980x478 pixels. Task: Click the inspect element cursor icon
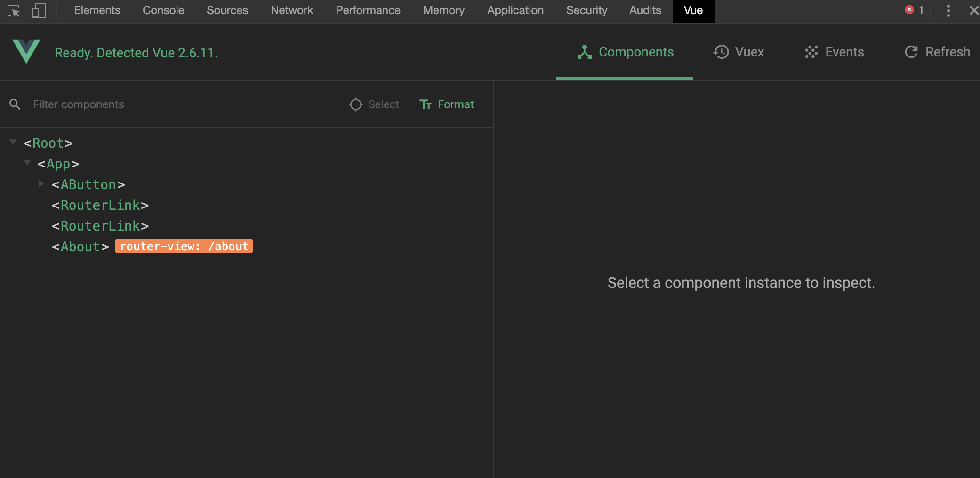click(14, 10)
